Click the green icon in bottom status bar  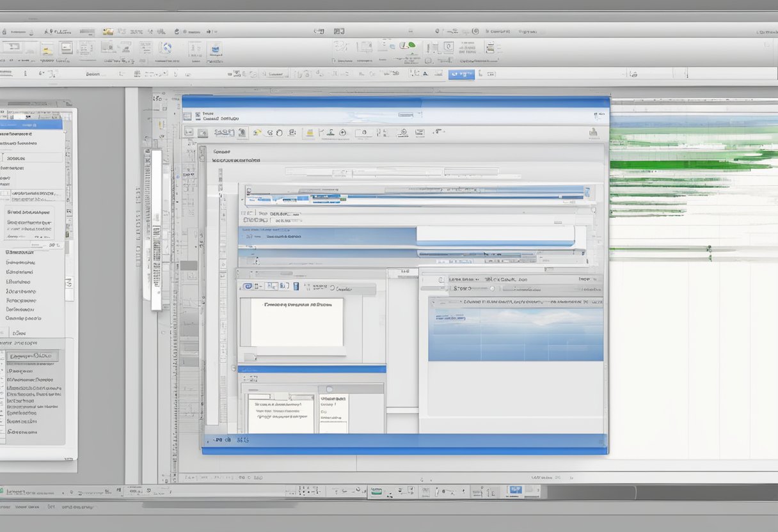point(377,492)
